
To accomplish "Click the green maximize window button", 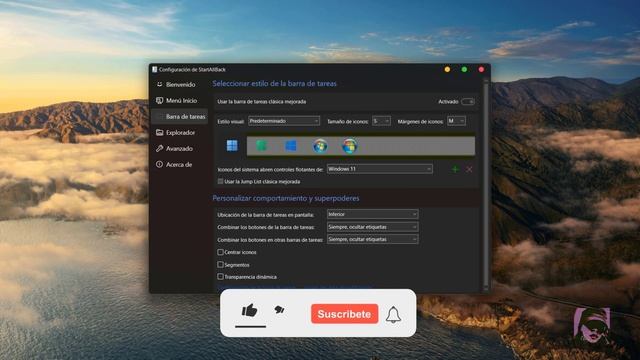I will coord(464,69).
